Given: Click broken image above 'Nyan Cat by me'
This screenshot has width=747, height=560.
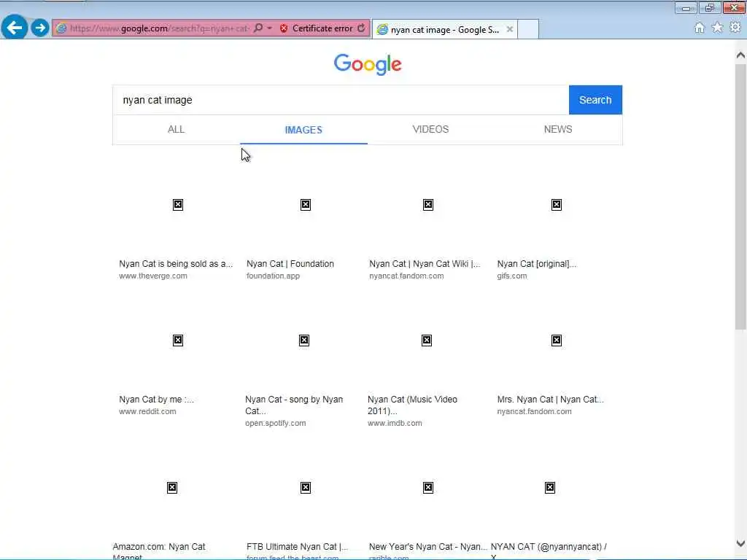Looking at the screenshot, I should tap(178, 341).
